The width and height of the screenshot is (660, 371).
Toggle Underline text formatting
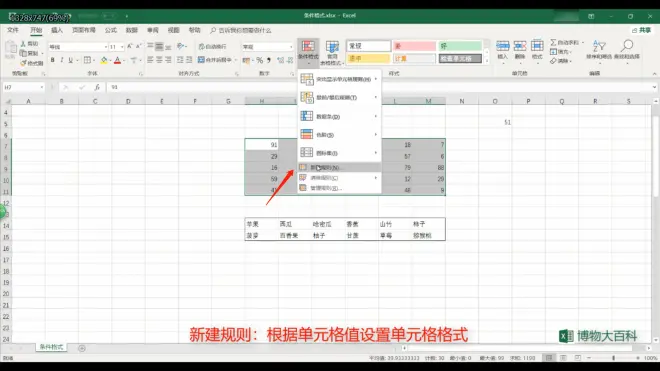pos(71,60)
